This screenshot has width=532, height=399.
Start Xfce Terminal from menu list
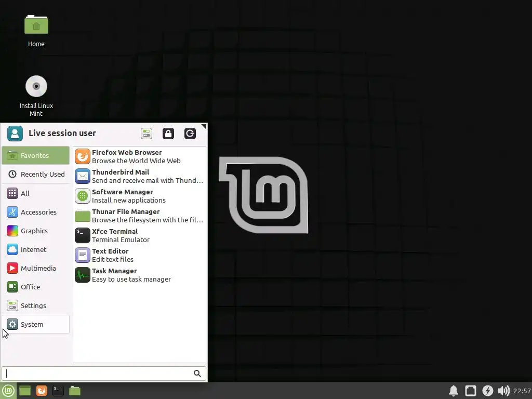(x=139, y=235)
